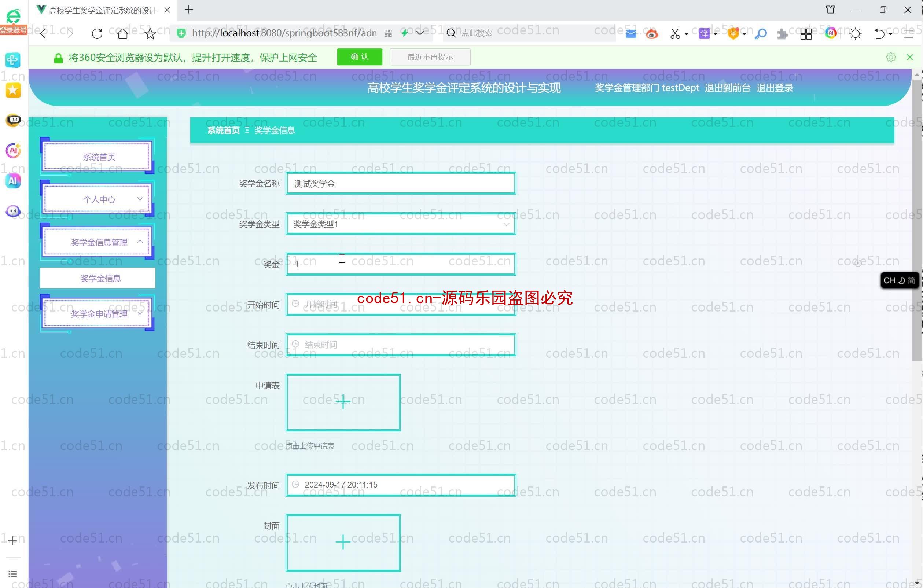
Task: Dismiss the default browser notification bar
Action: (x=910, y=57)
